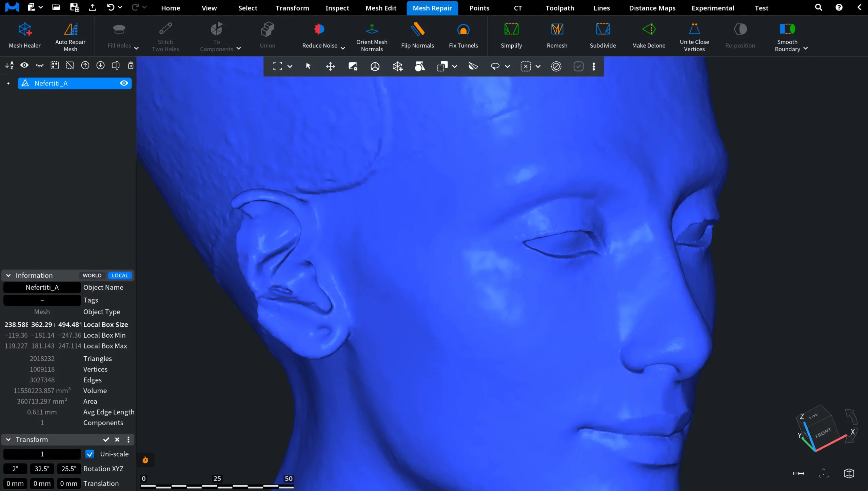
Task: Toggle the lasso selection tool
Action: pos(495,66)
